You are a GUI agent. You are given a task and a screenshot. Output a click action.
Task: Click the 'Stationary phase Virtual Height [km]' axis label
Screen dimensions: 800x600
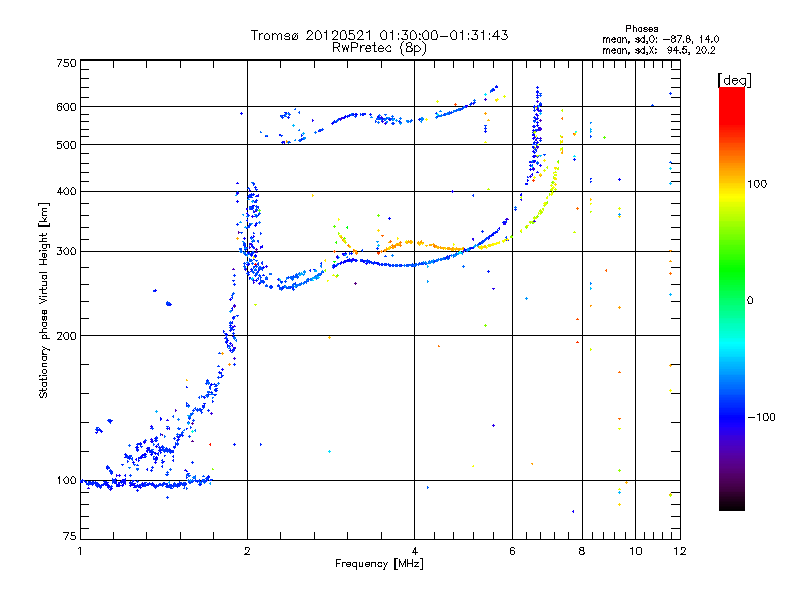tap(43, 301)
